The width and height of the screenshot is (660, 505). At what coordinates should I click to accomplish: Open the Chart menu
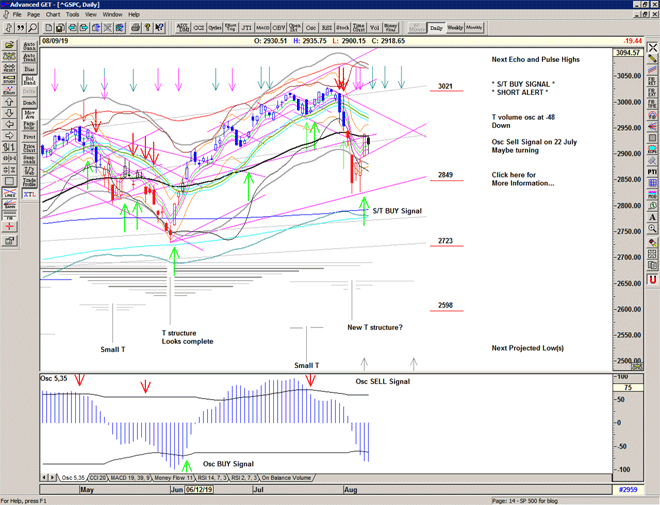pos(53,14)
